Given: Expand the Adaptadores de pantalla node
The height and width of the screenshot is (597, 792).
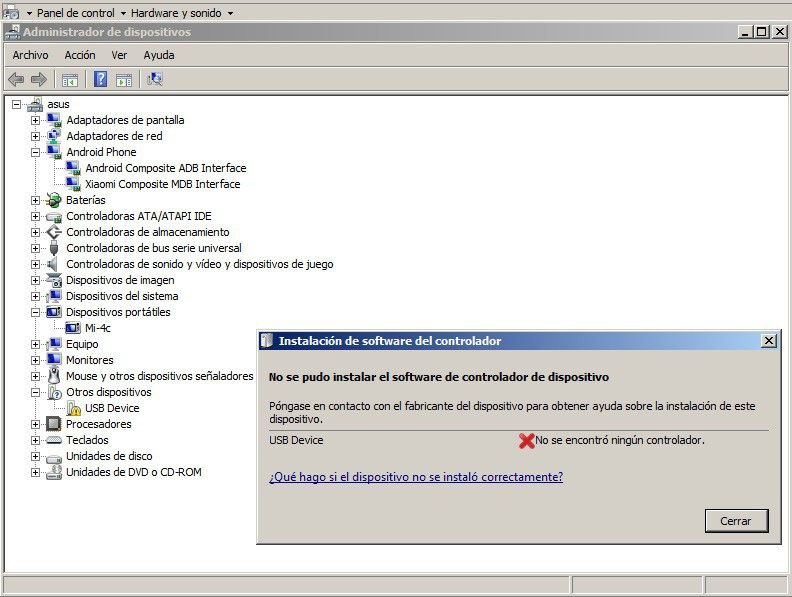Looking at the screenshot, I should [35, 120].
